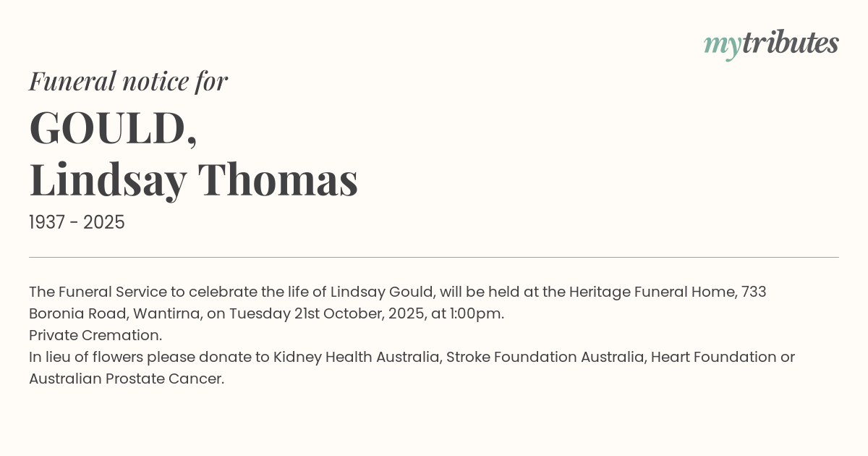Click the horizontal divider line
This screenshot has width=868, height=456.
pyautogui.click(x=434, y=257)
